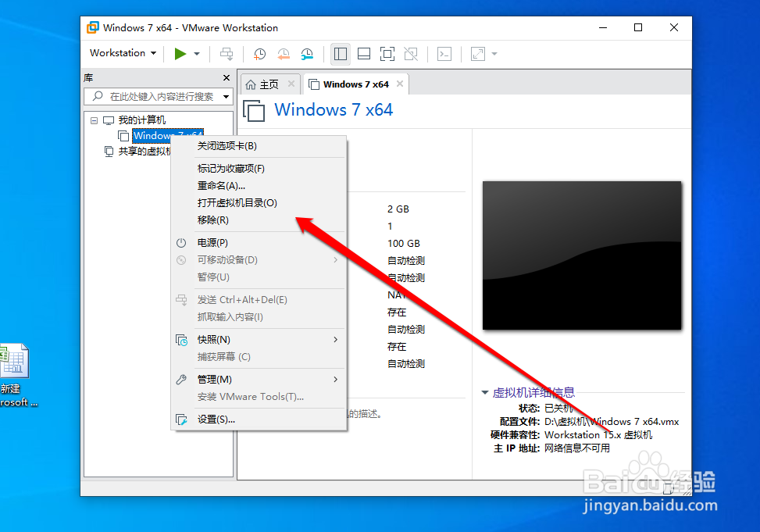Click the green Power On play button
760x532 pixels.
click(x=180, y=54)
